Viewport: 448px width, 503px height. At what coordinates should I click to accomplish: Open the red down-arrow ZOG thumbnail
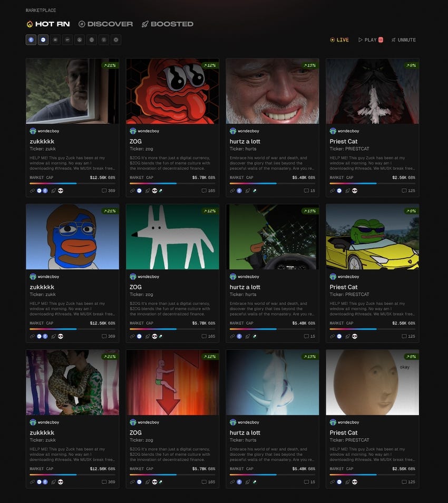(x=172, y=382)
